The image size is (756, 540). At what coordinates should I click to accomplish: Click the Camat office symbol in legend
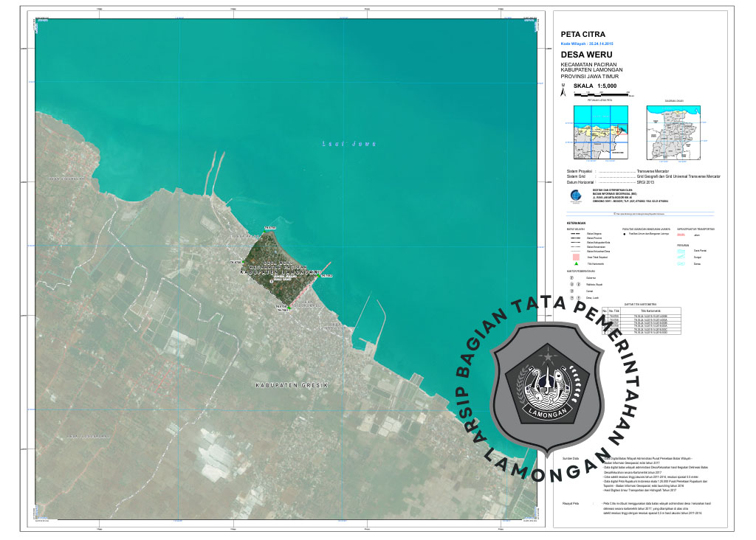[x=574, y=291]
